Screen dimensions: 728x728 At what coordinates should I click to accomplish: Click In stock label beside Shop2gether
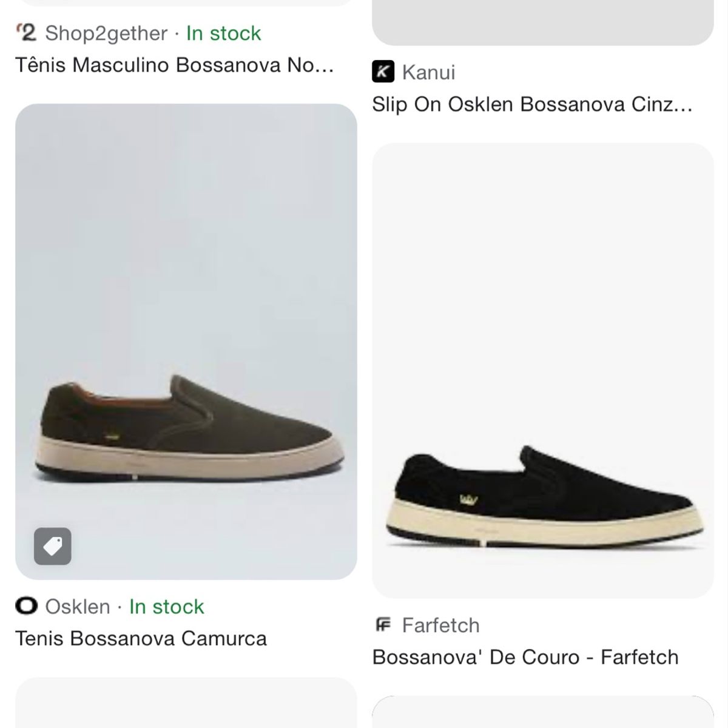pos(223,33)
